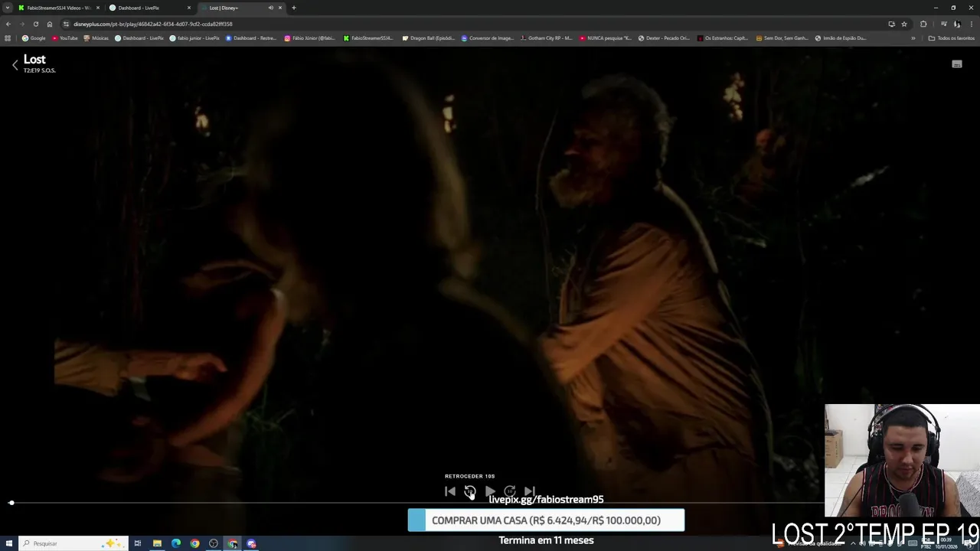The image size is (980, 551).
Task: Bookmark this page with the star icon
Action: click(903, 24)
